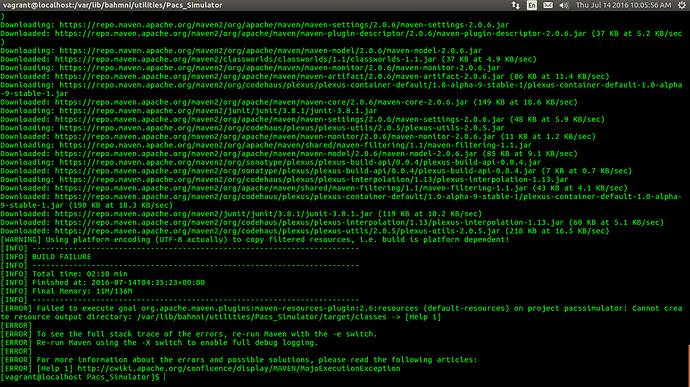Click the 'For more information about the errors' line

tap(239, 360)
